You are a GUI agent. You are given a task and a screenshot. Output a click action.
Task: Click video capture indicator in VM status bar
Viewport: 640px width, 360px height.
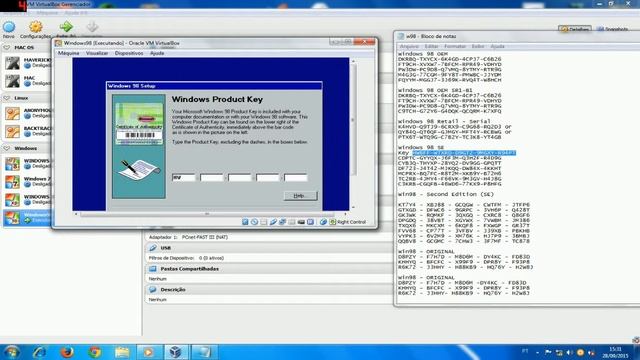(x=301, y=222)
